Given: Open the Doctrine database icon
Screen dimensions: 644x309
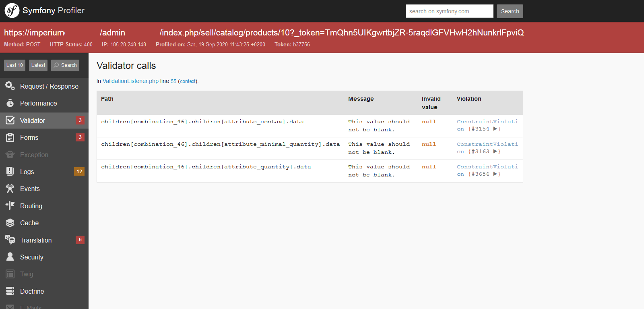Looking at the screenshot, I should tap(10, 291).
